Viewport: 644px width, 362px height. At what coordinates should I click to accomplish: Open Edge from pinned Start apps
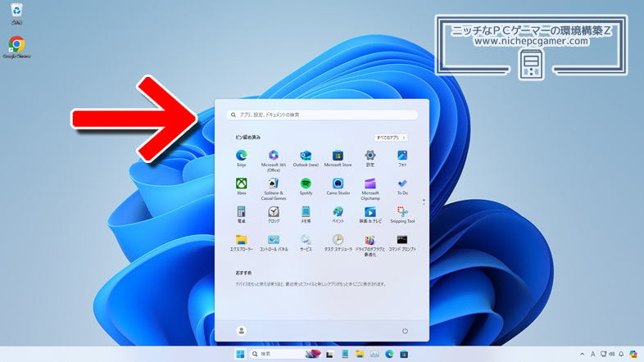point(242,158)
